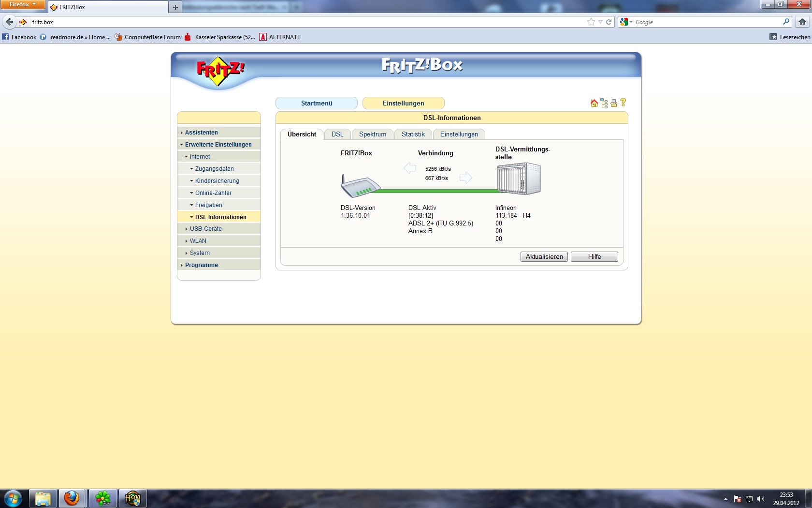812x508 pixels.
Task: Reload the page with refresh icon
Action: point(609,22)
